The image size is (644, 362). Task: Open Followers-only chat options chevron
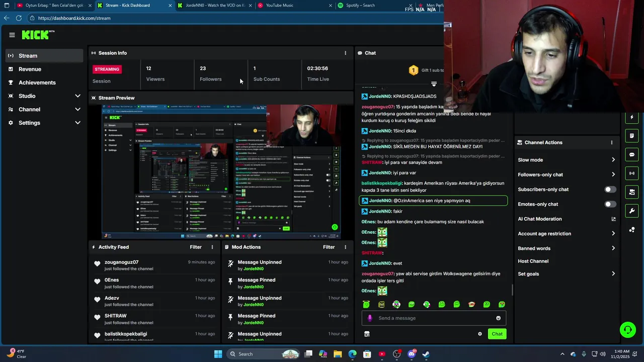(613, 174)
